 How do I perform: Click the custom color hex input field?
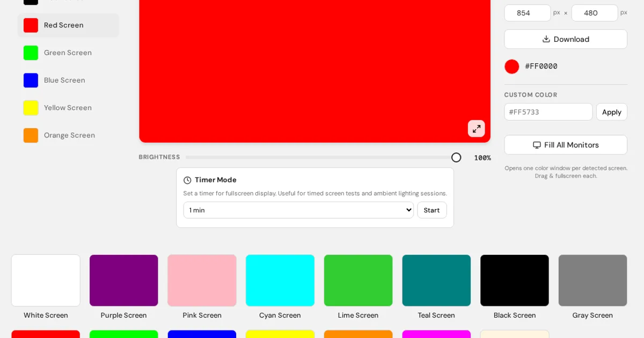[548, 112]
